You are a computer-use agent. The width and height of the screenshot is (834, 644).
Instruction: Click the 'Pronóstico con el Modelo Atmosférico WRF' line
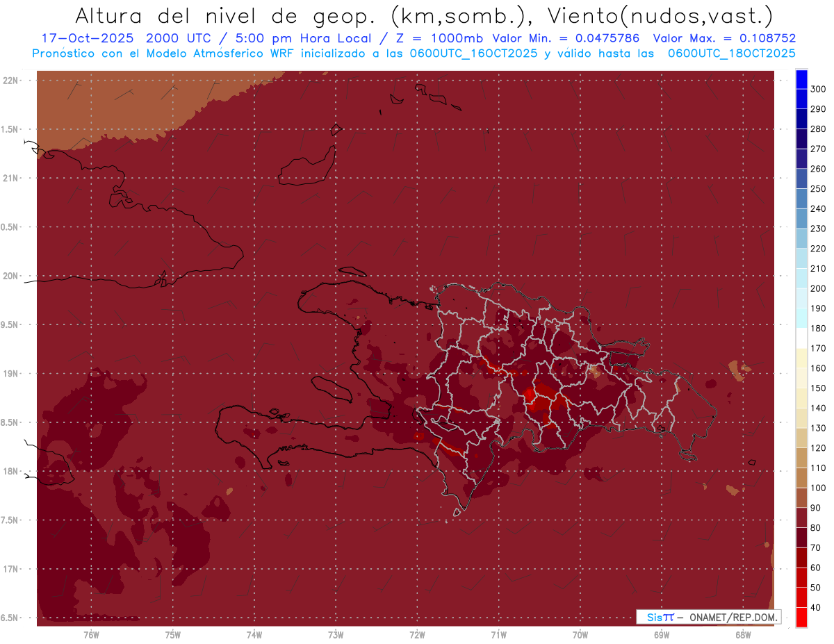pyautogui.click(x=174, y=53)
